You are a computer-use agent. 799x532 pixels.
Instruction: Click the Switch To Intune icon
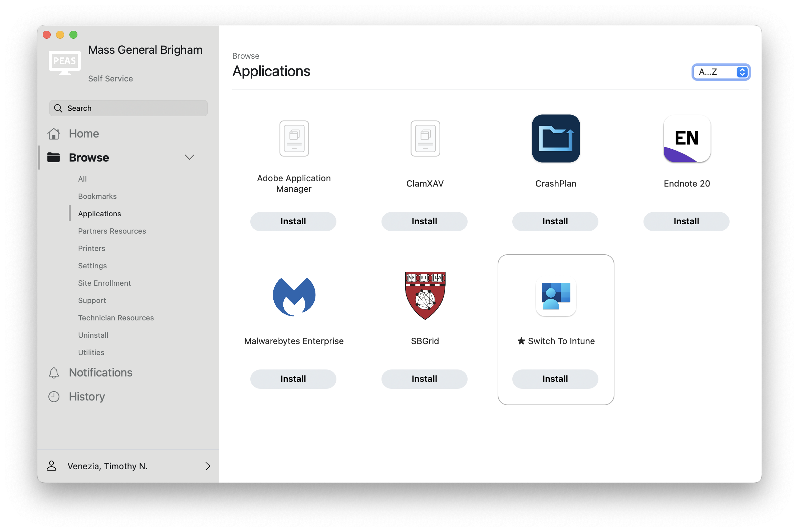(555, 296)
